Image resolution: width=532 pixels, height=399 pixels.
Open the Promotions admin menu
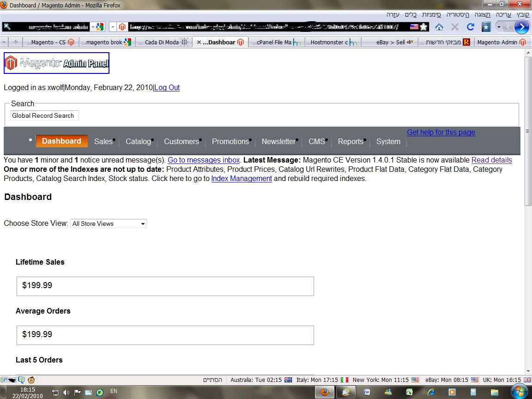[230, 141]
